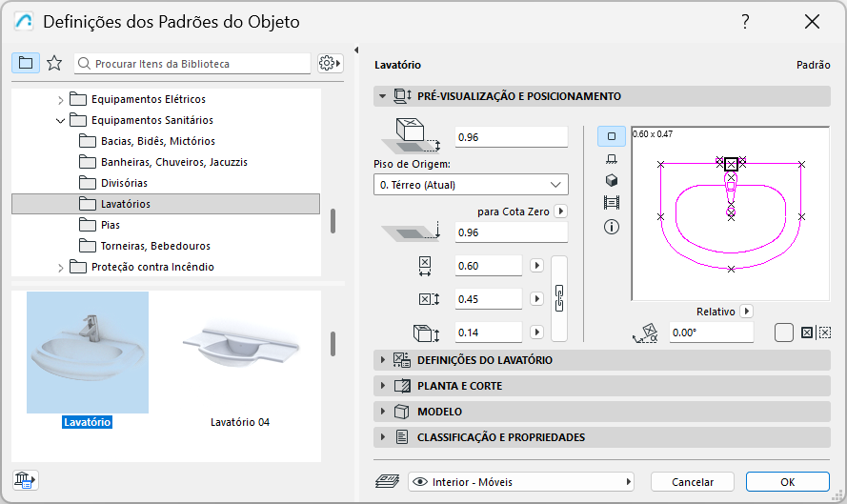Click the load library icon
The height and width of the screenshot is (504, 847).
pos(24,480)
